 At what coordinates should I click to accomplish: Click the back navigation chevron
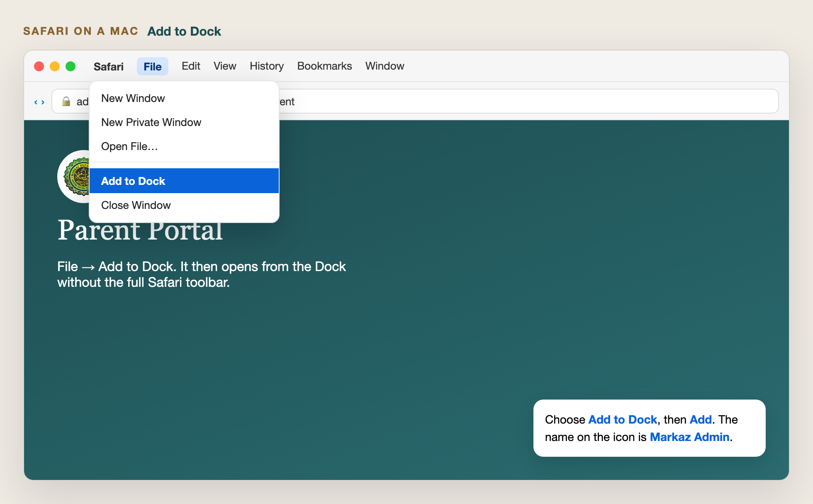(x=36, y=102)
